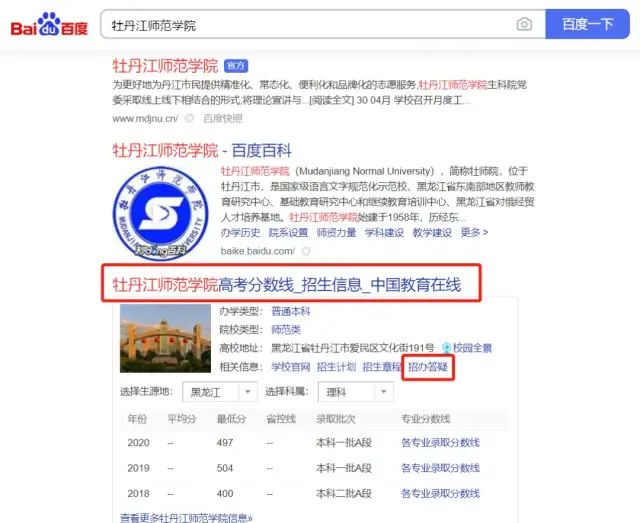Image resolution: width=640 pixels, height=523 pixels.
Task: Click the 年份 column header
Action: (137, 418)
